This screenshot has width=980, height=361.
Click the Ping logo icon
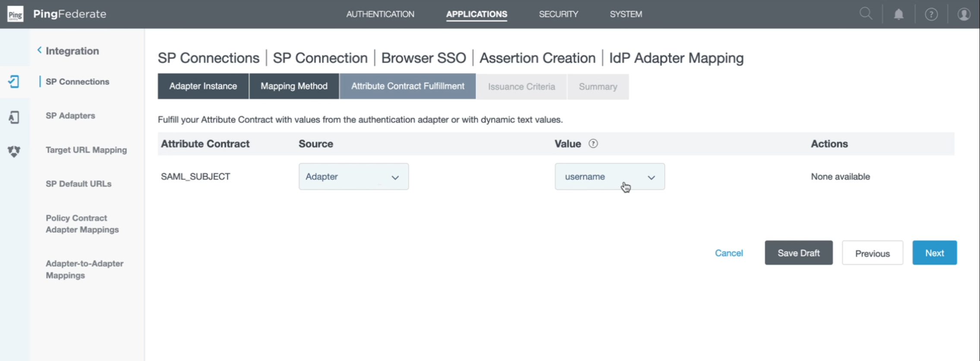tap(15, 14)
